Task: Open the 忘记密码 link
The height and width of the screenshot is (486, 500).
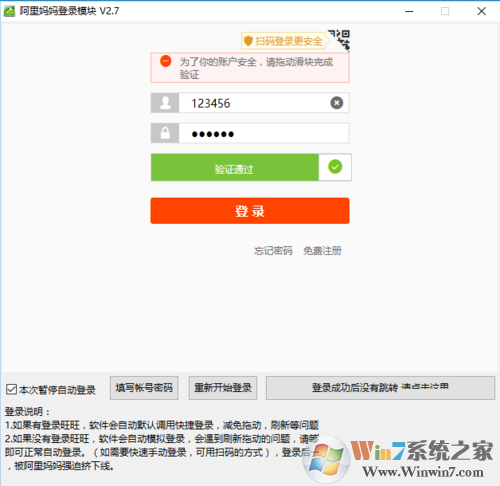Action: 273,251
